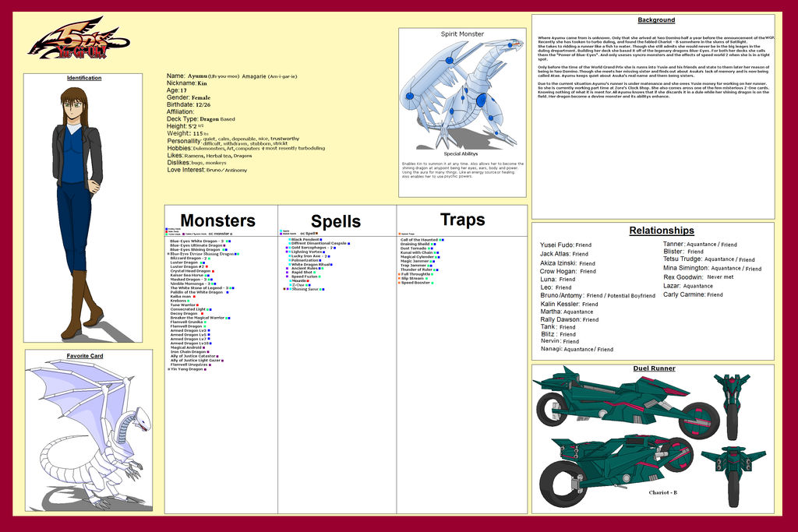The image size is (798, 532).
Task: Click the side-view Duel Runner in the top row
Action: pos(626,402)
